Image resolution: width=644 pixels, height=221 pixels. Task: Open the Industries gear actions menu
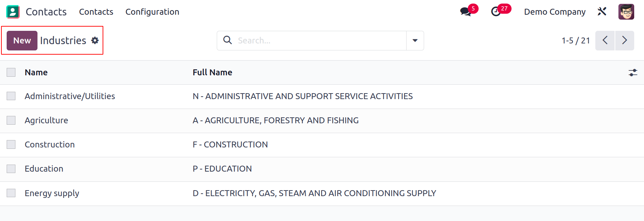point(95,41)
